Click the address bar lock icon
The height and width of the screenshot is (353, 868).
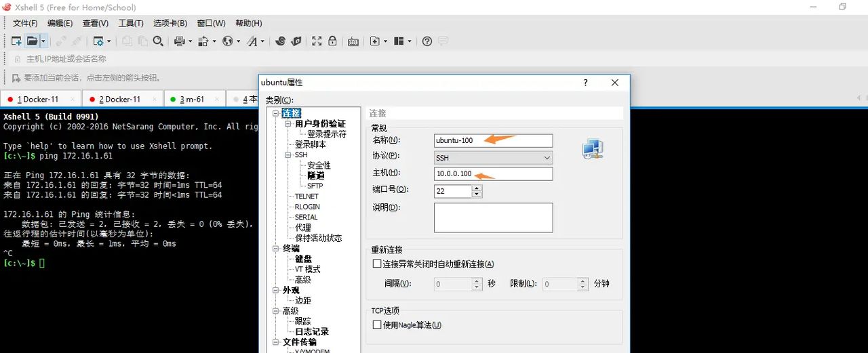[16, 59]
